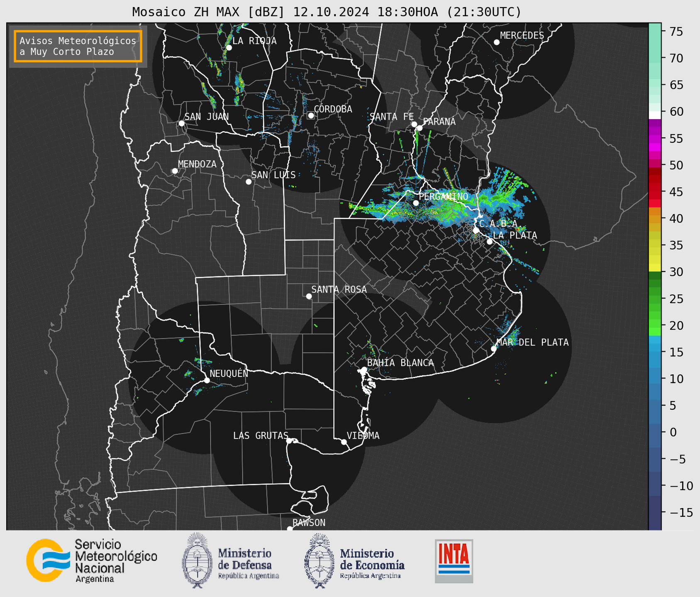The image size is (700, 597).
Task: Click the SAN JUAN city marker dot
Action: [x=181, y=123]
